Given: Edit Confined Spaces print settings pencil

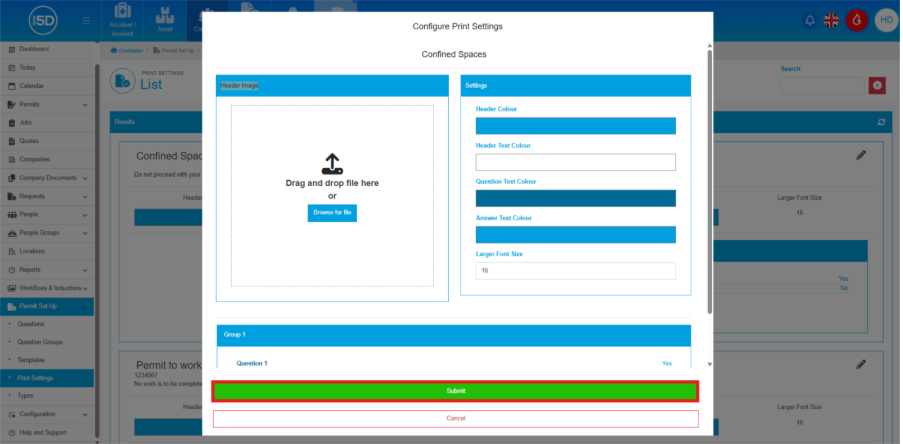Looking at the screenshot, I should pyautogui.click(x=861, y=155).
